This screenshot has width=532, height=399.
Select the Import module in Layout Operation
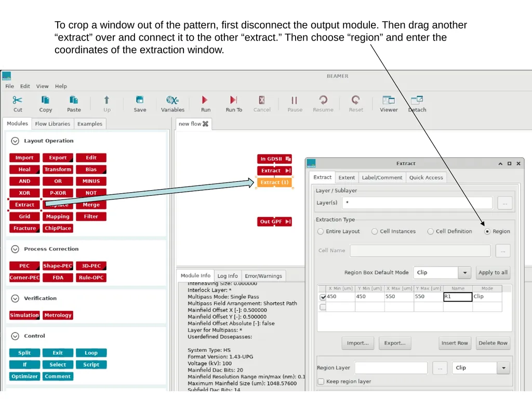(x=24, y=158)
